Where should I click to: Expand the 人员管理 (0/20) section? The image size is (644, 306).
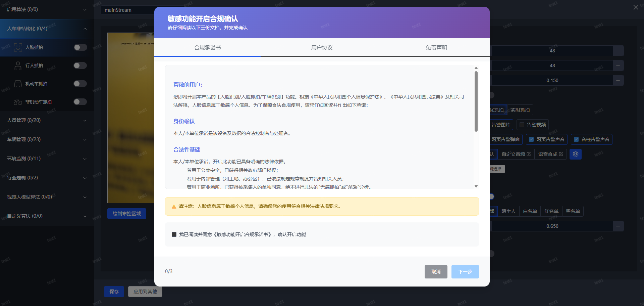pos(47,120)
